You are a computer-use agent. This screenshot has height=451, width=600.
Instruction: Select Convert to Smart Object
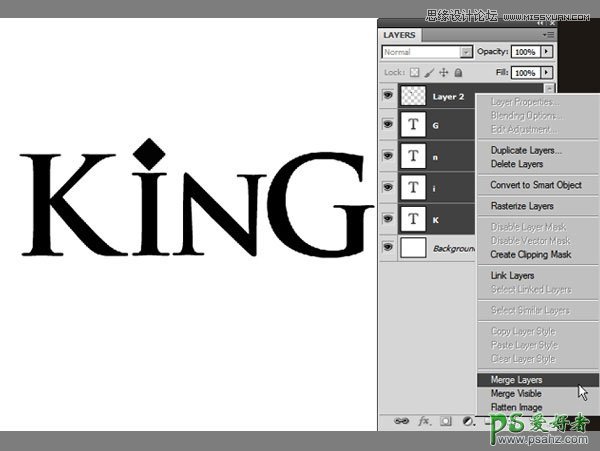535,185
